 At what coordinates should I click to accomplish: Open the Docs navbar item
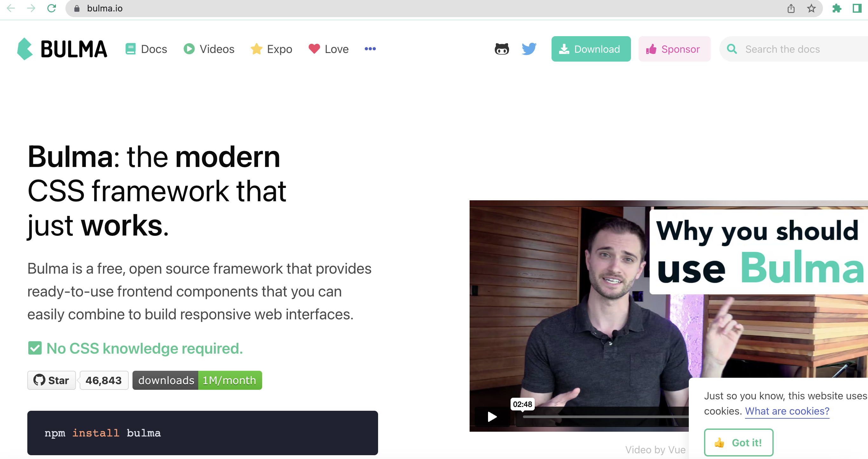coord(146,49)
